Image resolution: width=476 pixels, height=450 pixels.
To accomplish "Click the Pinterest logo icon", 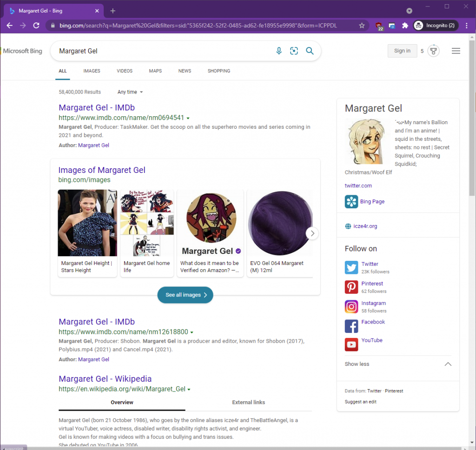I will [x=351, y=287].
